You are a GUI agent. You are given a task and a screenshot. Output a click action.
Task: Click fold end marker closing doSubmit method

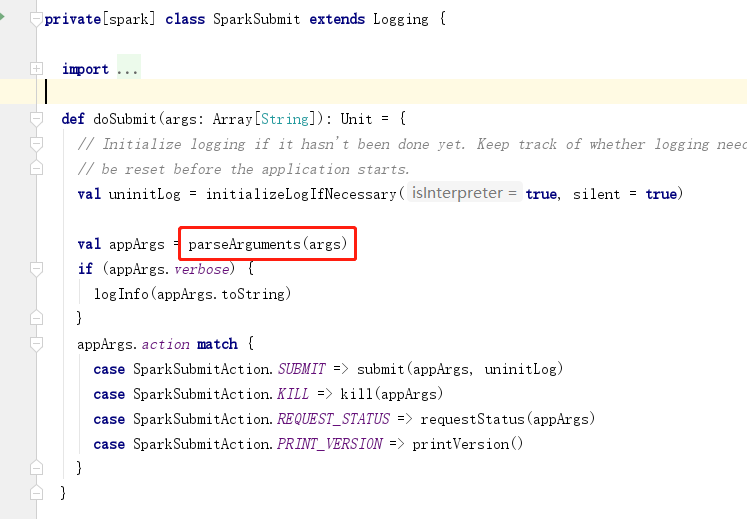36,492
